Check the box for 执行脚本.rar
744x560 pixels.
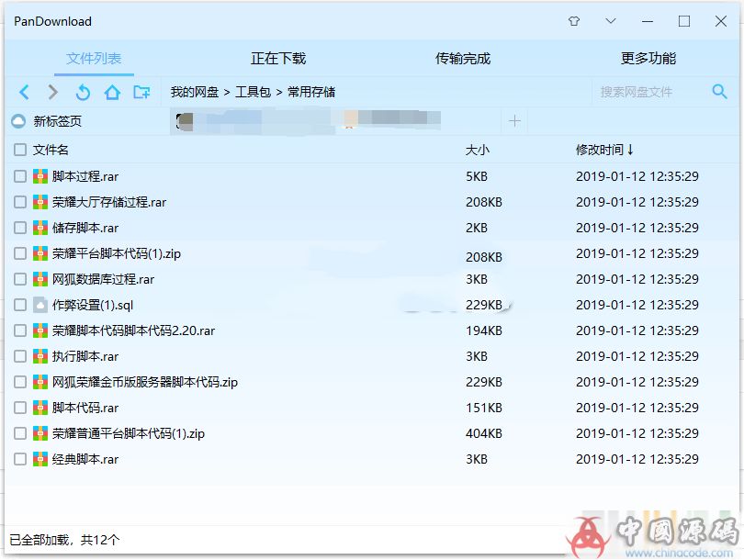(20, 356)
